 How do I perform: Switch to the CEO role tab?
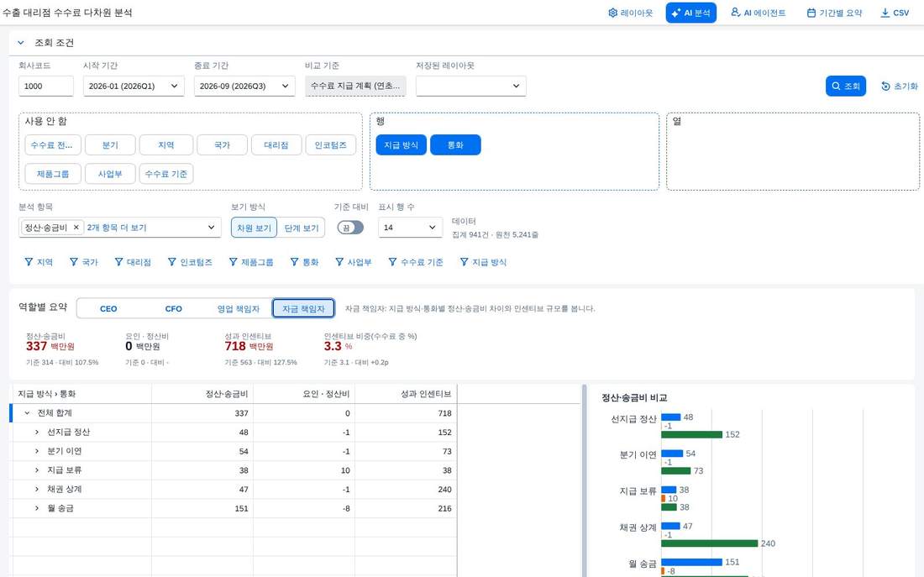click(x=108, y=309)
